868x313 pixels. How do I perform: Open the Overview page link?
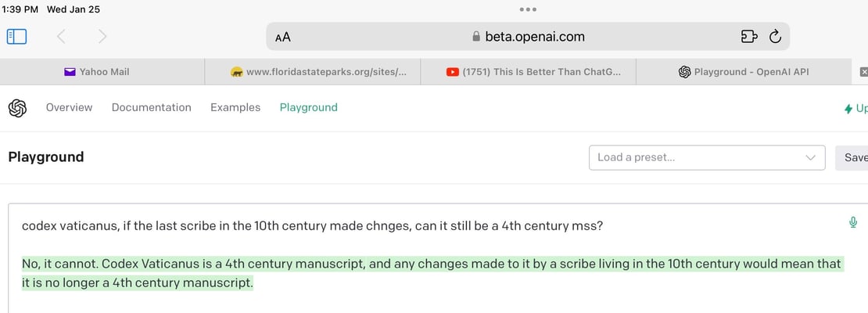(69, 107)
